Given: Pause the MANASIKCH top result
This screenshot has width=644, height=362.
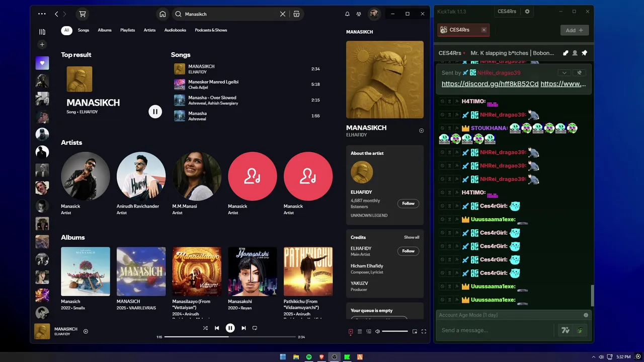Looking at the screenshot, I should (155, 112).
